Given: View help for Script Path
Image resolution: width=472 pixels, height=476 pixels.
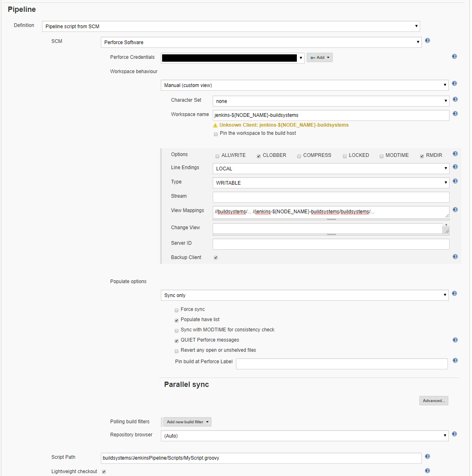Looking at the screenshot, I should tap(427, 456).
